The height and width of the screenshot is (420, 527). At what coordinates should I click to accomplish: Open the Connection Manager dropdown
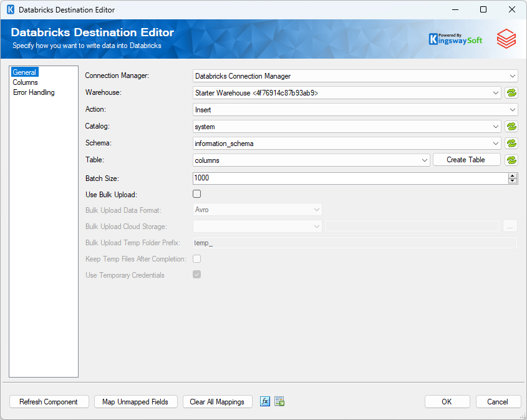(x=355, y=76)
